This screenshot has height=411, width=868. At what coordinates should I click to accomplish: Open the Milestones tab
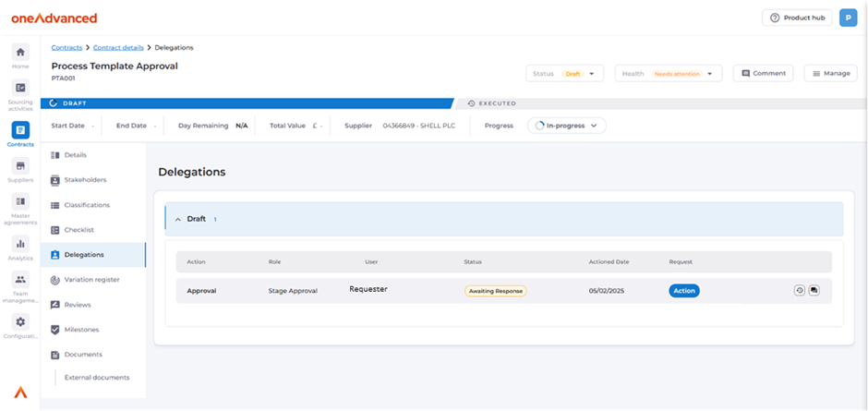click(81, 330)
